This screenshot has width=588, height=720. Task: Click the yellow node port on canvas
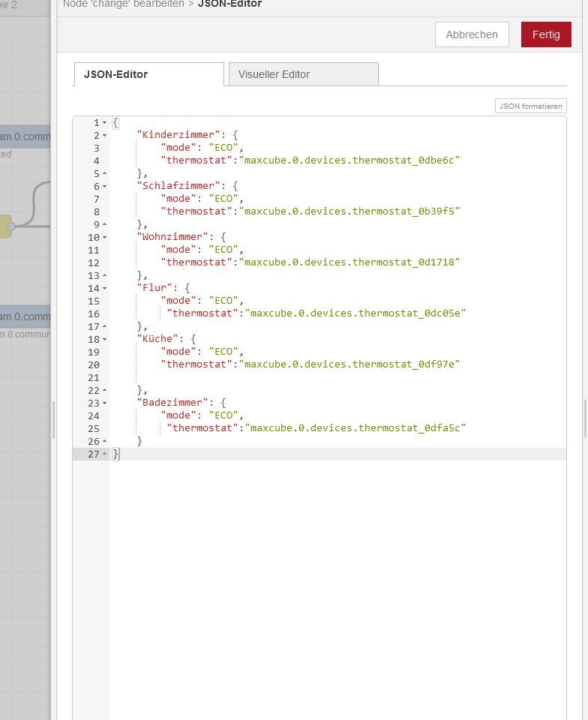tap(5, 226)
